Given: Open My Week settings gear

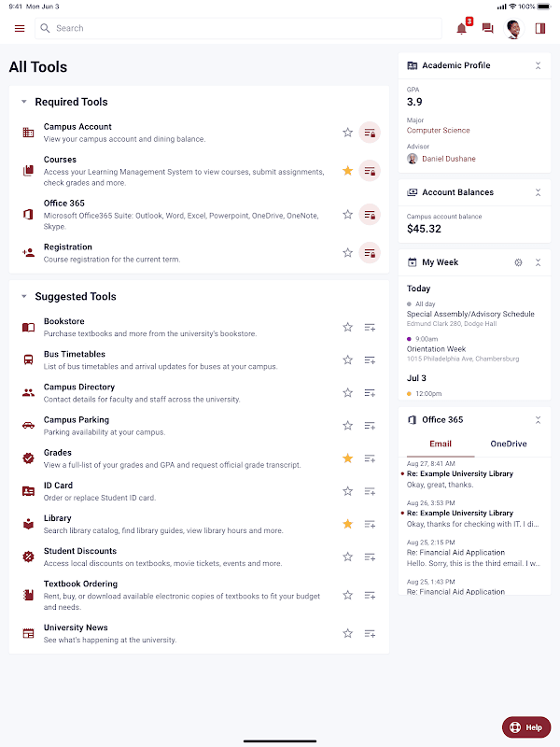Looking at the screenshot, I should (518, 262).
